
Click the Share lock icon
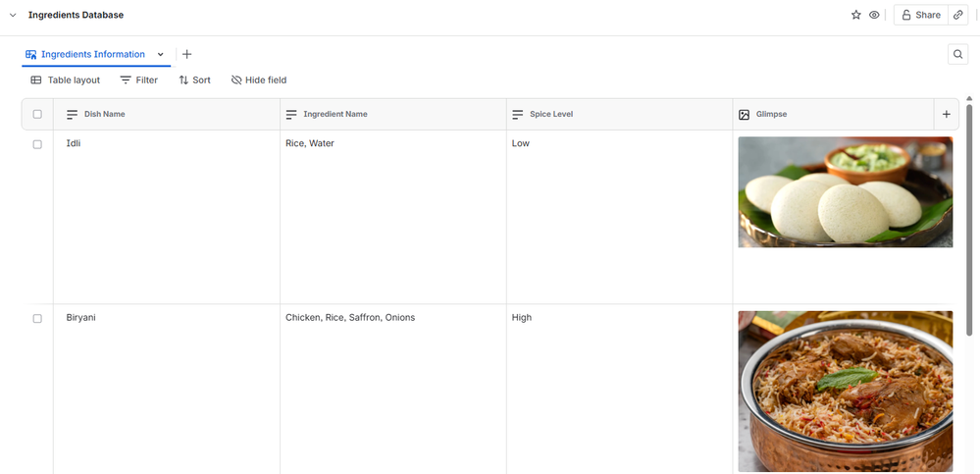tap(906, 15)
